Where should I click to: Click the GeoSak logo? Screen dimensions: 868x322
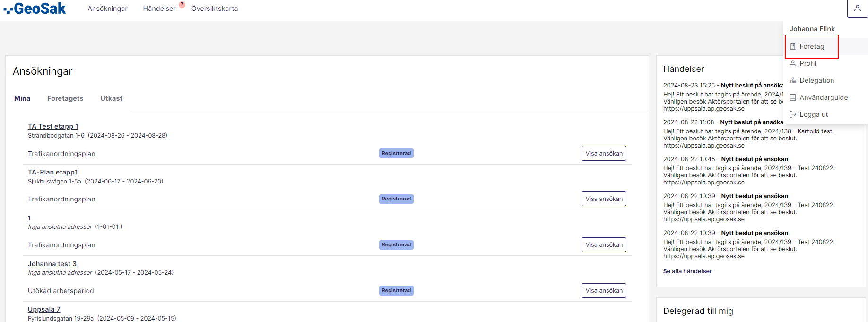(x=35, y=9)
